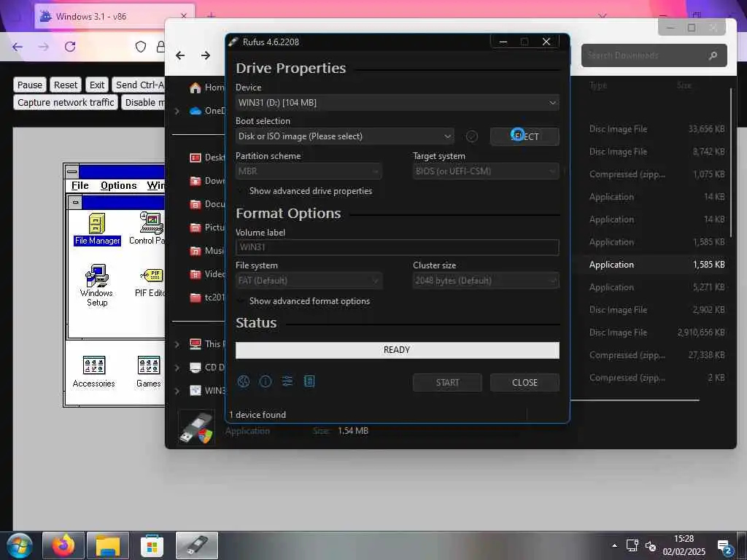Open Partition scheme MBR dropdown
The image size is (747, 560).
point(309,171)
